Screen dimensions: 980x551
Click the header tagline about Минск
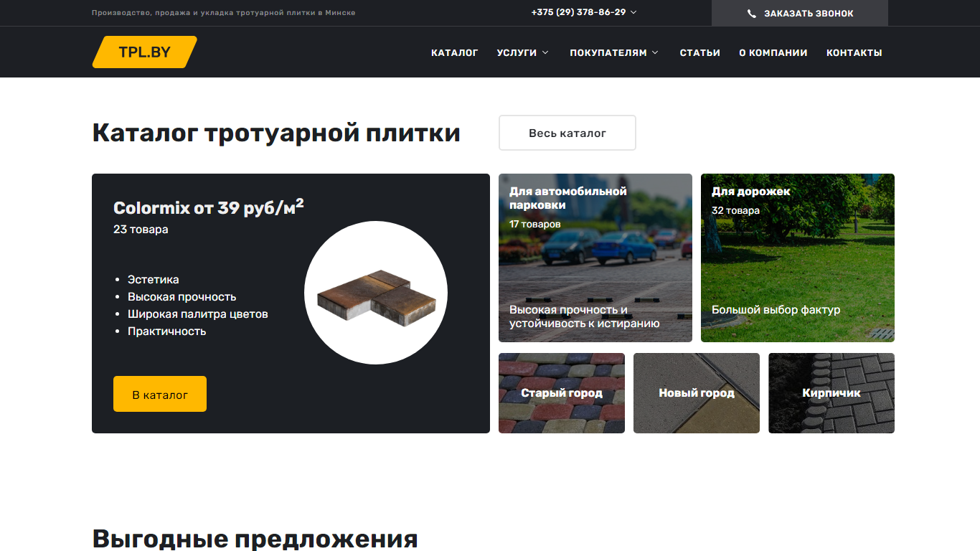pyautogui.click(x=223, y=13)
